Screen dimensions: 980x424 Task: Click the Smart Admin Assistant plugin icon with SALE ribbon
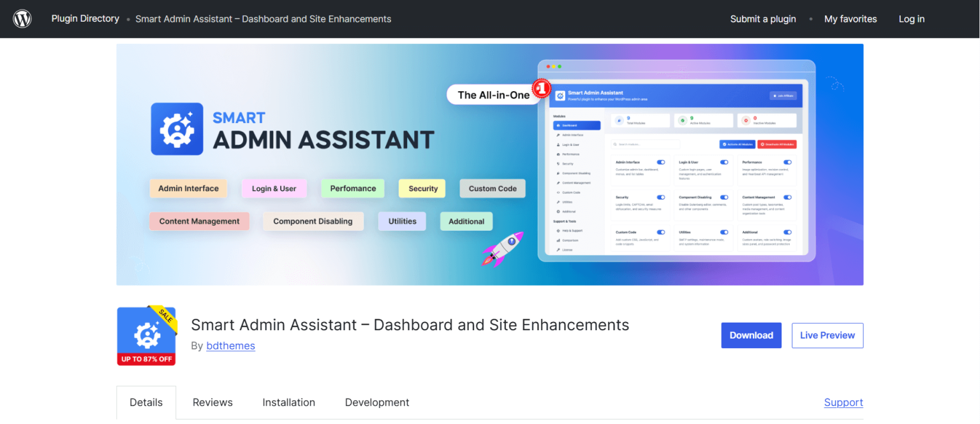(x=146, y=335)
